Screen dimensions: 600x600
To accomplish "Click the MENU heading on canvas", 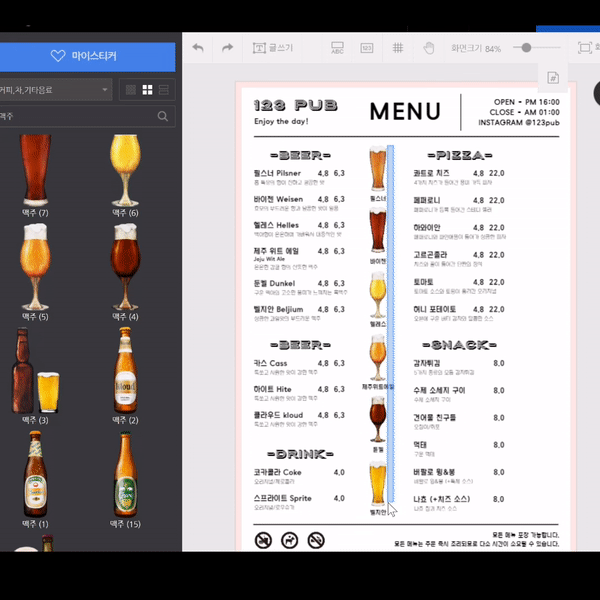I will (405, 111).
